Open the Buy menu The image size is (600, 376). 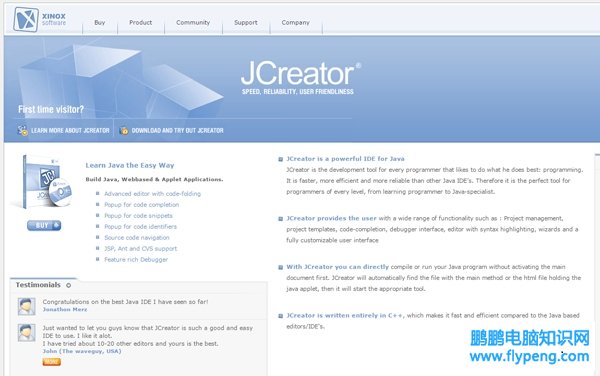coord(99,23)
